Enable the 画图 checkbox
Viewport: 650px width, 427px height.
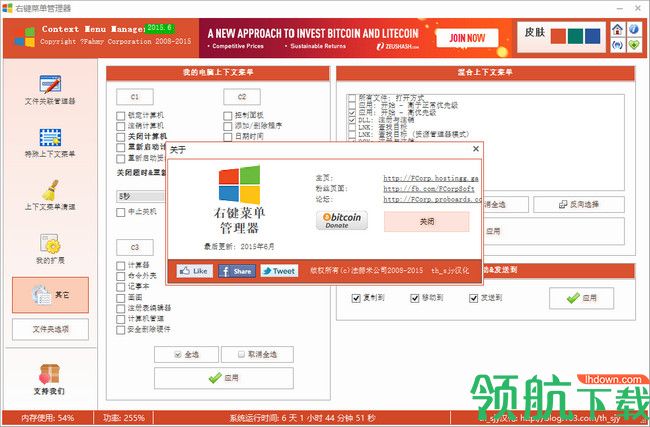coord(121,298)
